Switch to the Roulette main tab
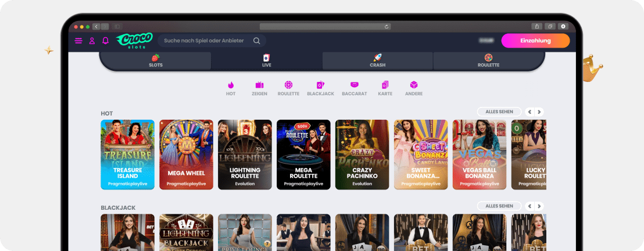This screenshot has width=644, height=251. [488, 61]
